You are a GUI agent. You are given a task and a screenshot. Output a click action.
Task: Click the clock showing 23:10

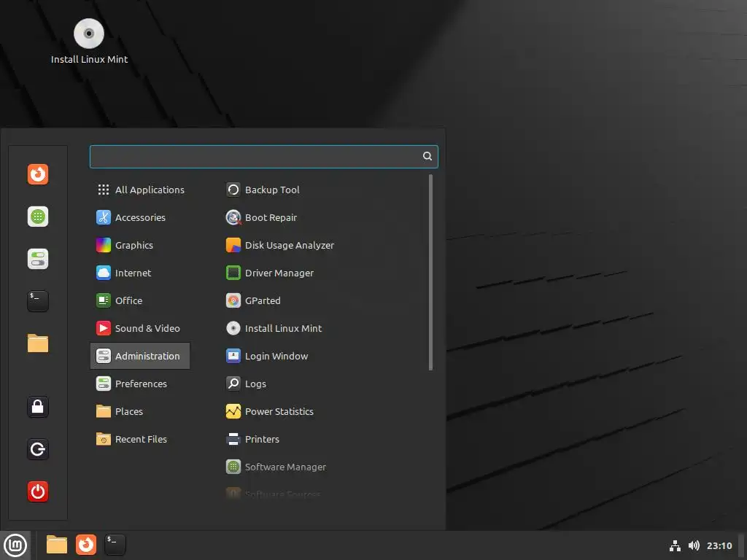point(719,545)
